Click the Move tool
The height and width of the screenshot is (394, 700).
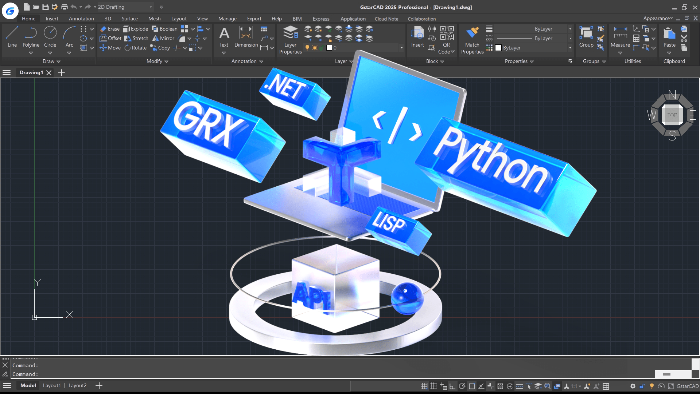pos(110,48)
